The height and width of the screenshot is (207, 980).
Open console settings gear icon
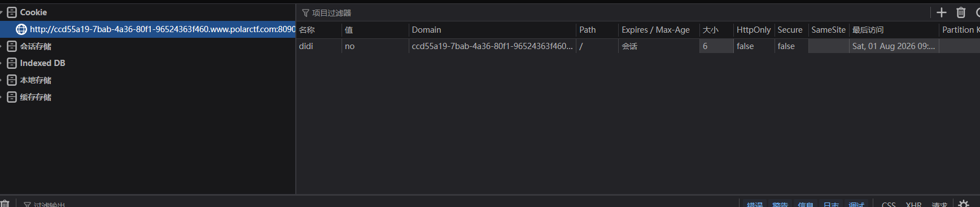964,204
